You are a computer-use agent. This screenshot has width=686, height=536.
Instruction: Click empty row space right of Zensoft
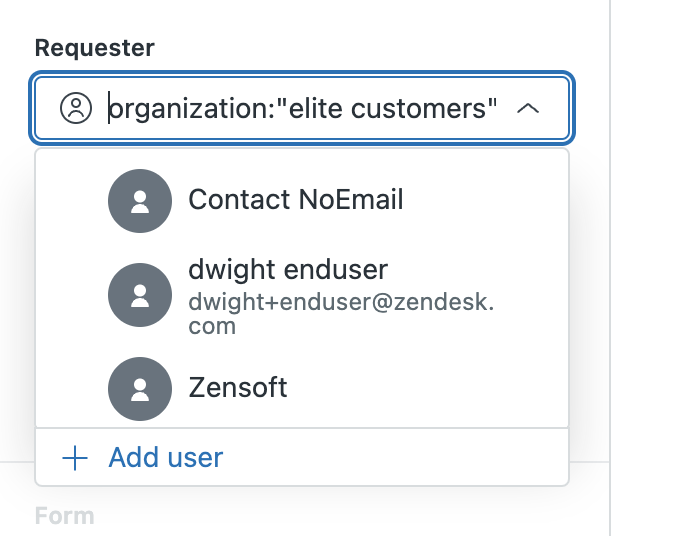(430, 388)
